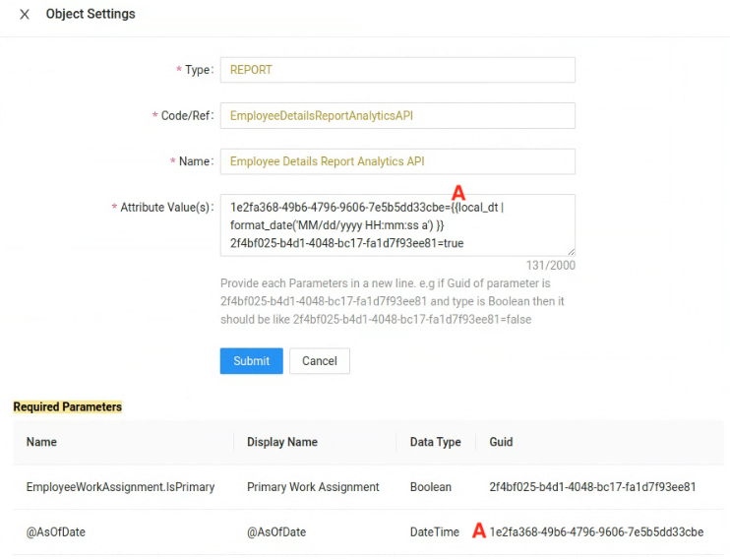Click @AsOfDate in the Name column

pos(56,532)
